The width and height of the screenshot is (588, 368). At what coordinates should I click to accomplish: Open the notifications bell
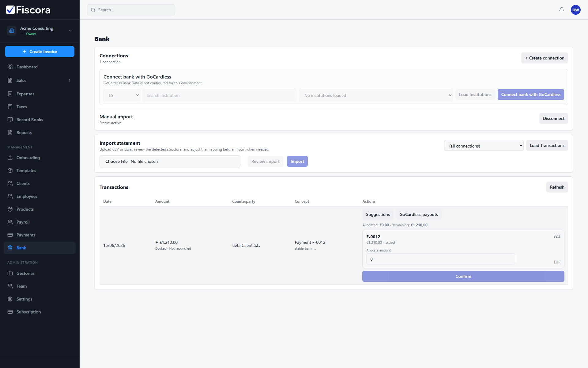(562, 10)
